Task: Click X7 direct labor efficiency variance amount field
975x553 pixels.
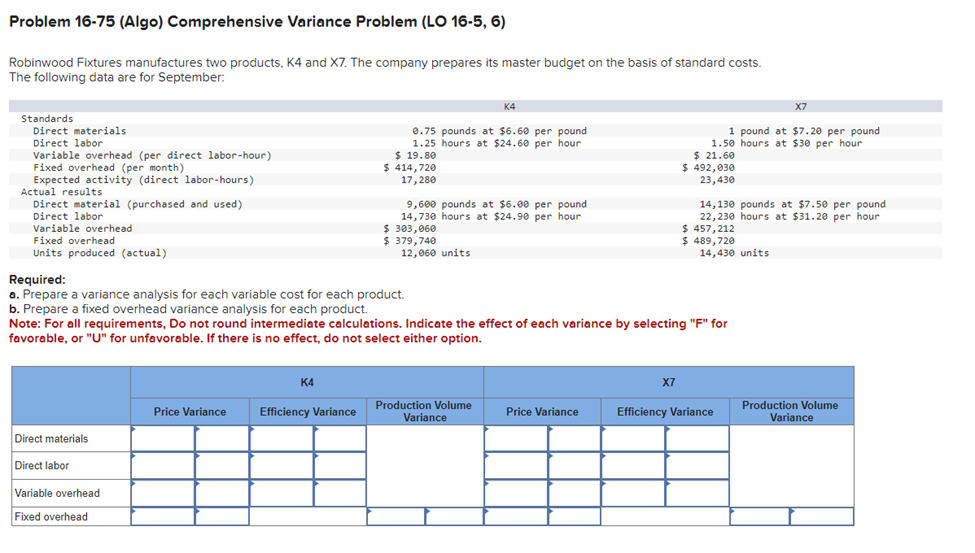Action: tap(633, 465)
